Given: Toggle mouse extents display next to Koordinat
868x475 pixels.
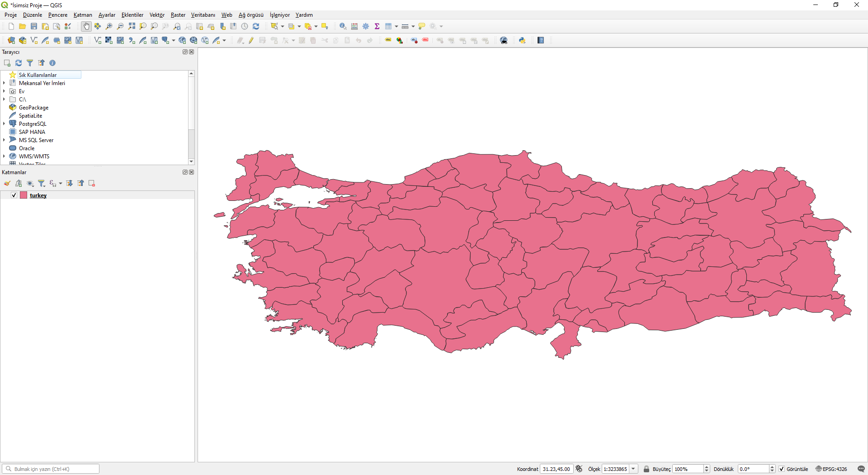Looking at the screenshot, I should click(x=579, y=469).
